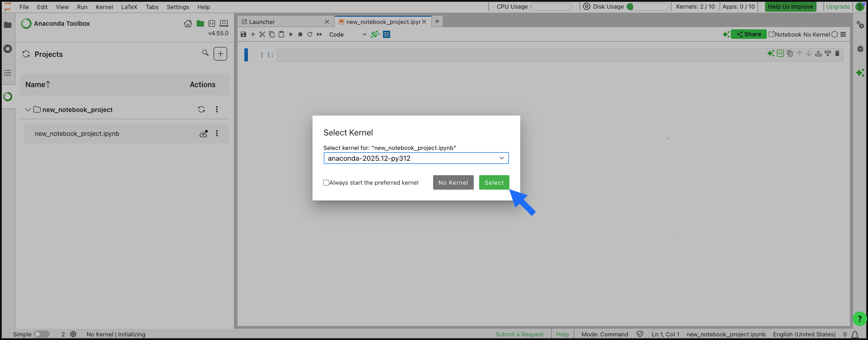This screenshot has height=340, width=868.
Task: Open the View menu
Action: 62,7
